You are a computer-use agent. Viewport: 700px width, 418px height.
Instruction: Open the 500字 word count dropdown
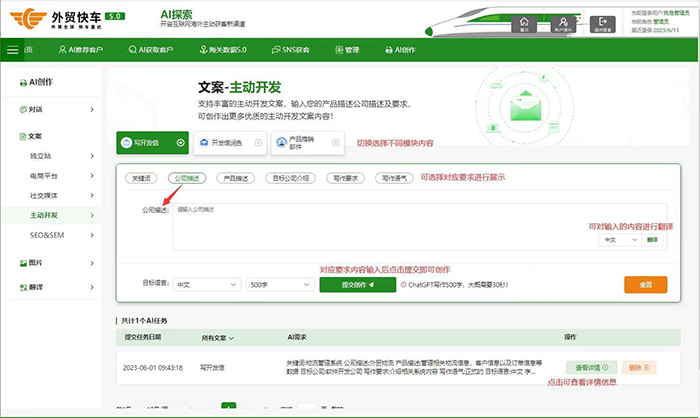(x=278, y=284)
